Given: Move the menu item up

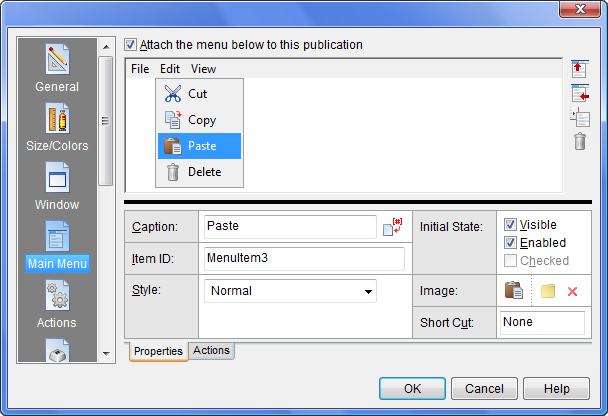Looking at the screenshot, I should [x=580, y=69].
